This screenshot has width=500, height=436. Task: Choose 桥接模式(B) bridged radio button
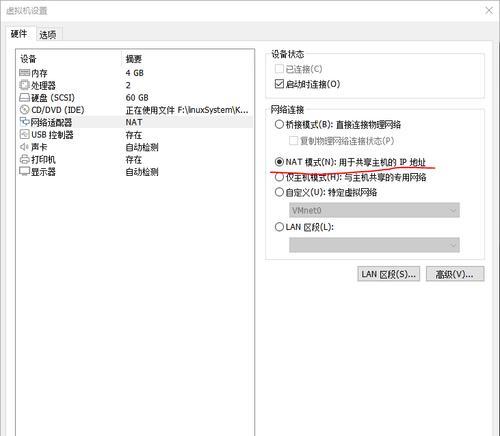(x=279, y=125)
